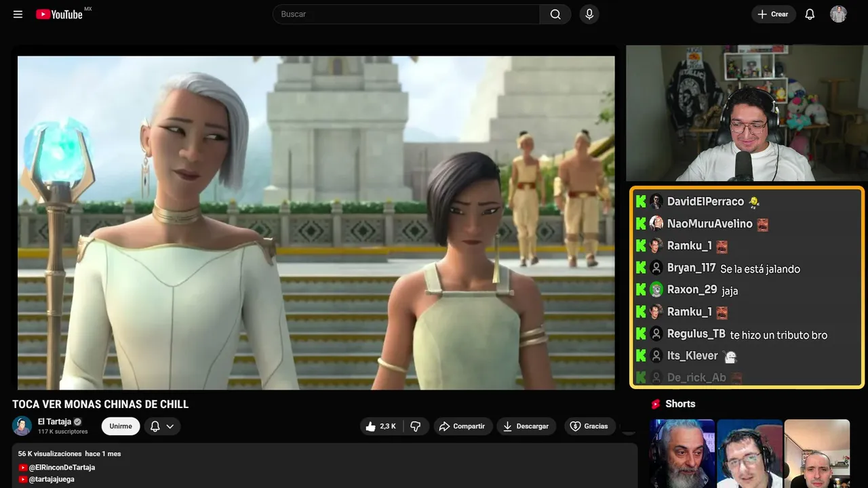Click the Unirme membership button
The height and width of the screenshot is (488, 868).
[121, 426]
